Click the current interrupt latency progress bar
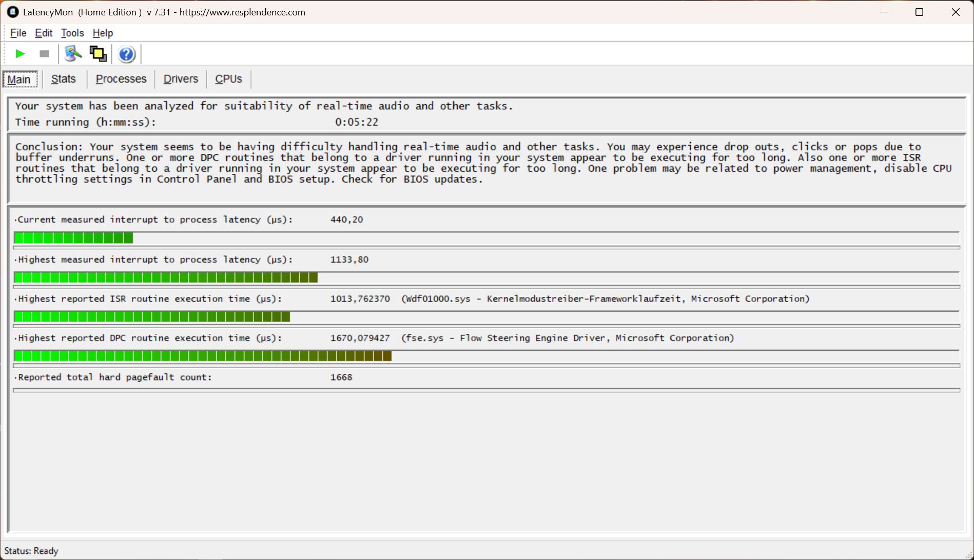Image resolution: width=974 pixels, height=560 pixels. pos(486,238)
